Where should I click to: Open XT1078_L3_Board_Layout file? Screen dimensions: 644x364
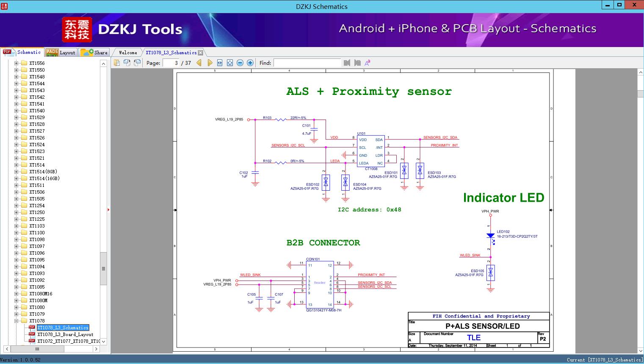click(x=65, y=334)
